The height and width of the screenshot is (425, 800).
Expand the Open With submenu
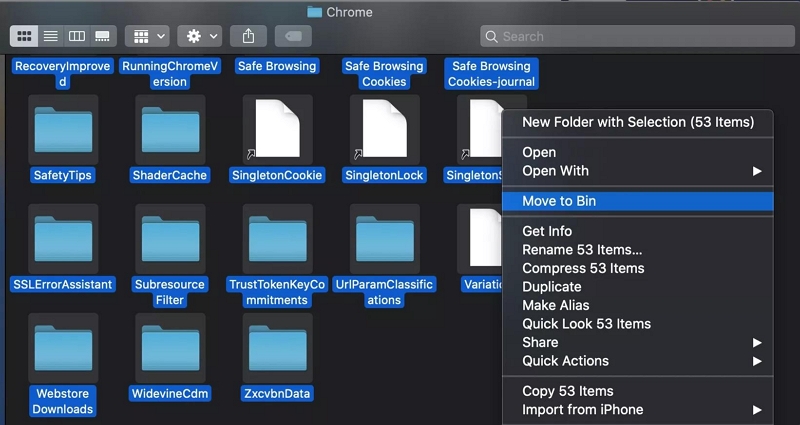point(638,171)
